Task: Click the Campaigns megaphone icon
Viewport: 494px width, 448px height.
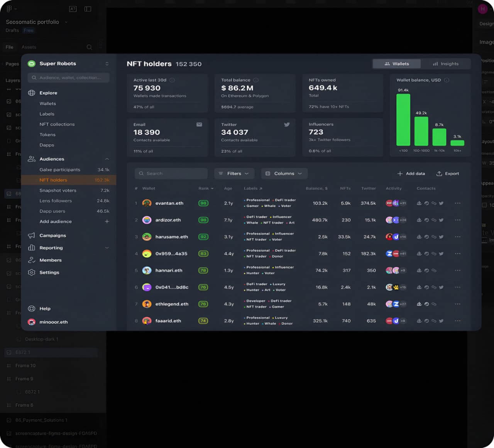Action: 32,235
